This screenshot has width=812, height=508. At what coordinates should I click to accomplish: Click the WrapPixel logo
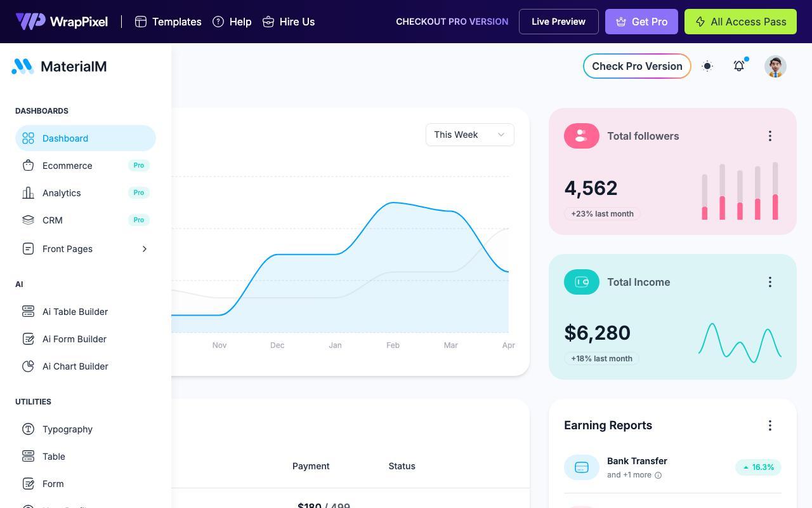62,22
